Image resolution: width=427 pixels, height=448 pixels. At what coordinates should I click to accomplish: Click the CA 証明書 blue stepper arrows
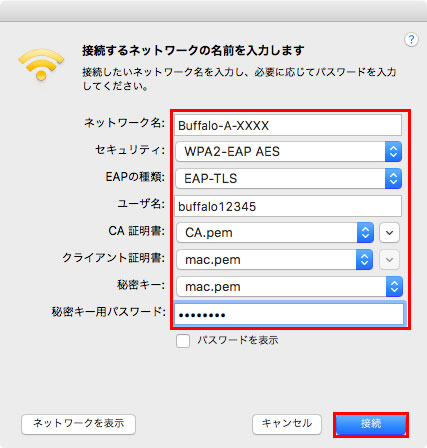365,232
